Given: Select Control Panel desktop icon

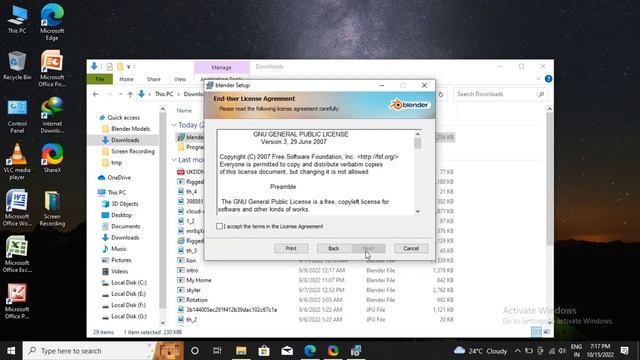Looking at the screenshot, I should (17, 116).
